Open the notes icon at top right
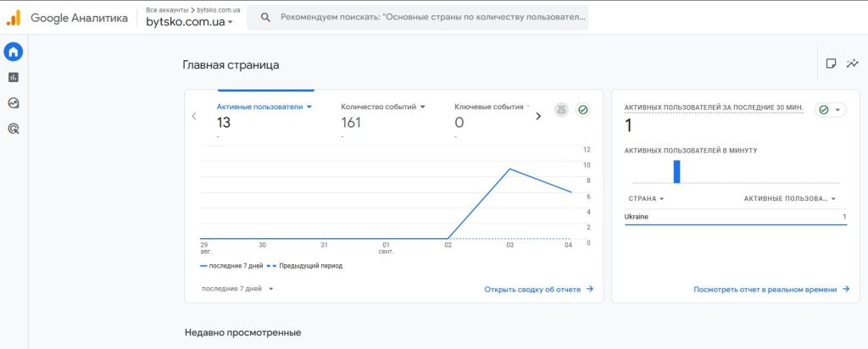The image size is (868, 349). click(x=831, y=64)
